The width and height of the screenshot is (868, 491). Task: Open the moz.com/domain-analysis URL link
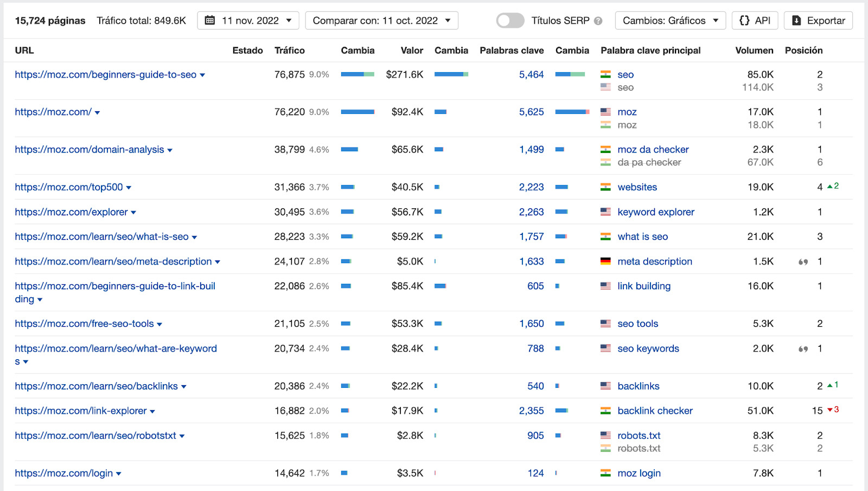(89, 150)
